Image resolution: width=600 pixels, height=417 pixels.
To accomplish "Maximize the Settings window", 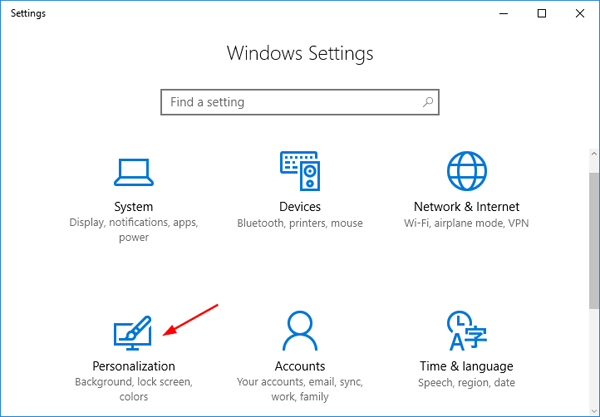I will 542,14.
